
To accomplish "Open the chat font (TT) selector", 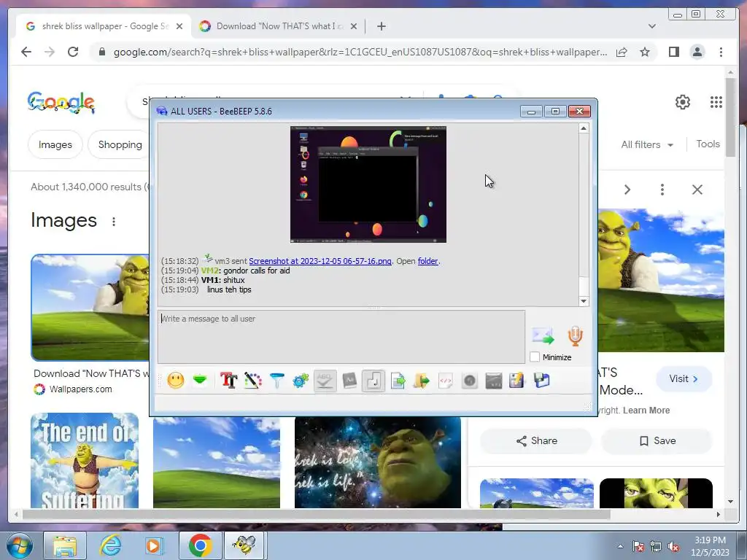I will [x=228, y=381].
